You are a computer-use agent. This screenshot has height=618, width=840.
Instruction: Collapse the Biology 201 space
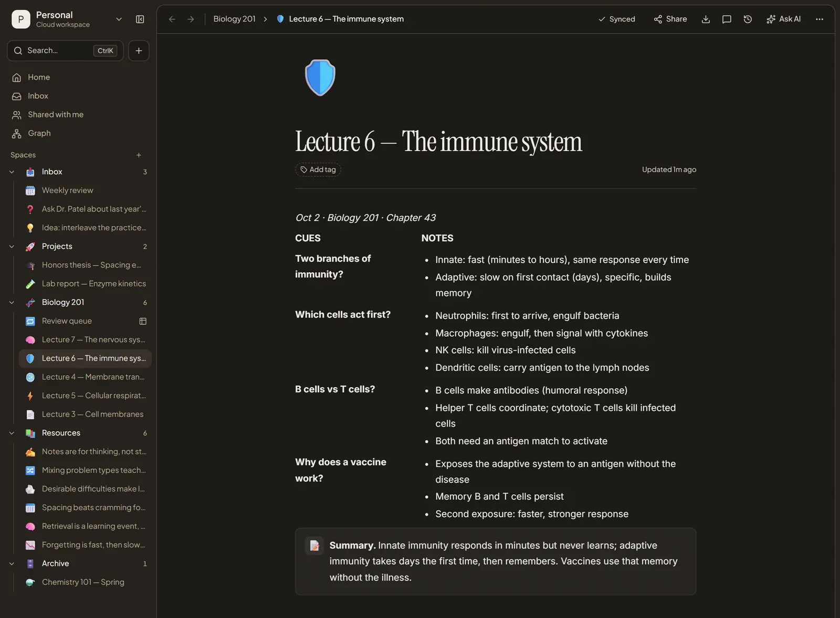tap(12, 303)
